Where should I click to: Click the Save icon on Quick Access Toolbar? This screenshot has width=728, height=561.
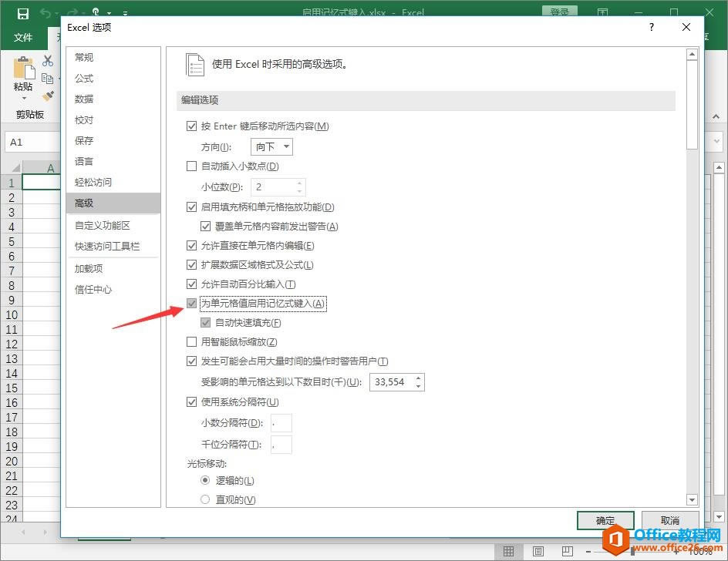coord(22,14)
